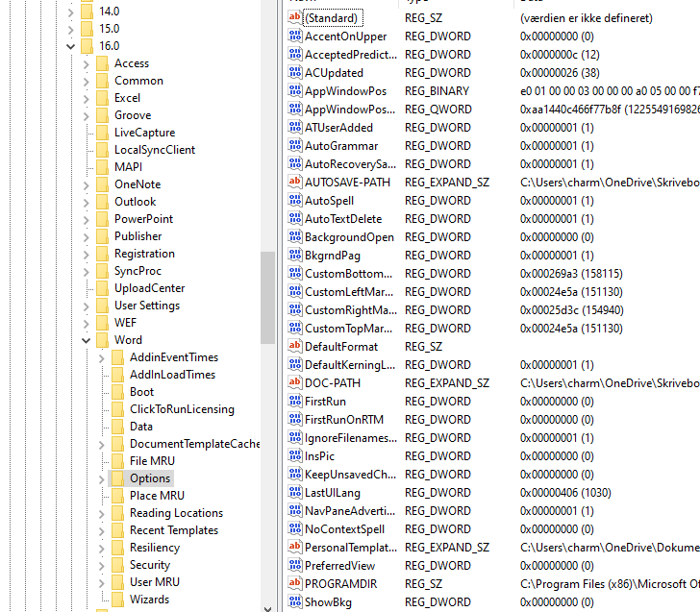This screenshot has height=612, width=700.
Task: Click the PreferredView value icon
Action: [x=294, y=565]
